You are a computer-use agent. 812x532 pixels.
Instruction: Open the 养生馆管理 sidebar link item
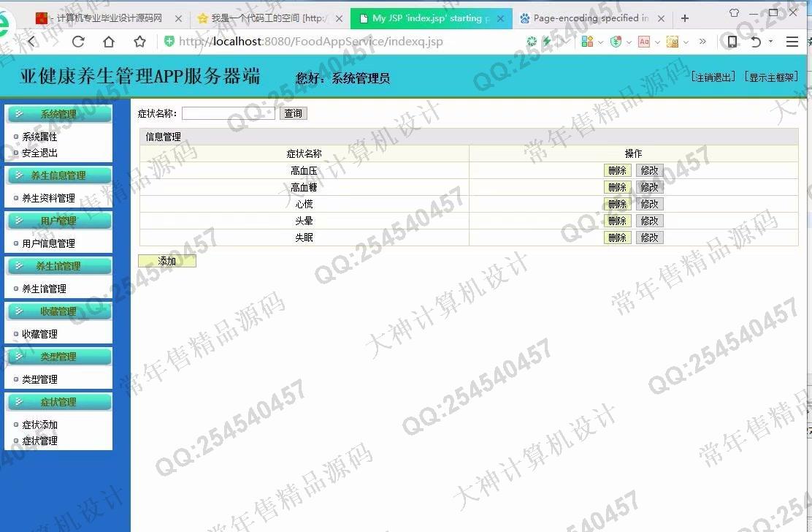[44, 289]
